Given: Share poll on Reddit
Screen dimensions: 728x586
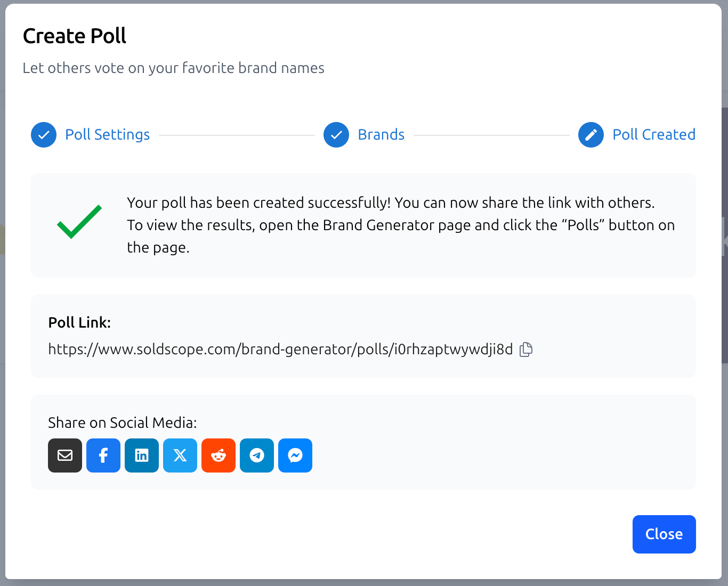Looking at the screenshot, I should pos(218,455).
